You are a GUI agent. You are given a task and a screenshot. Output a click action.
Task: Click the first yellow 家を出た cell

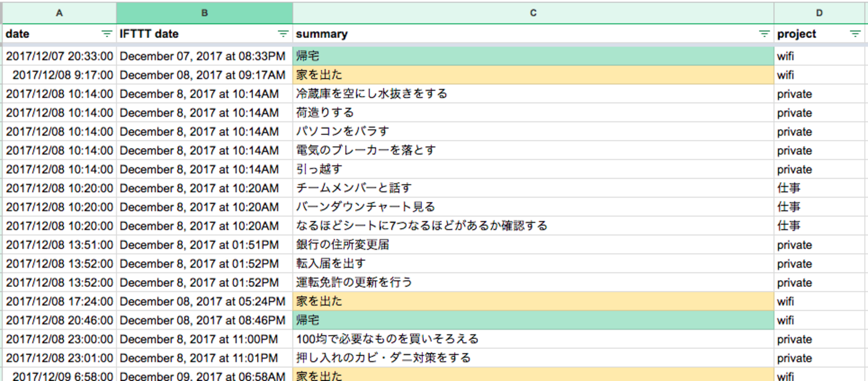(x=533, y=75)
